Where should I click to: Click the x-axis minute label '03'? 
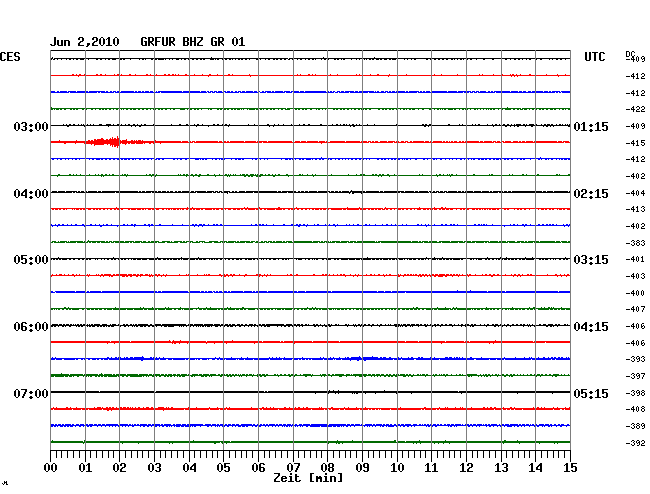tap(155, 468)
